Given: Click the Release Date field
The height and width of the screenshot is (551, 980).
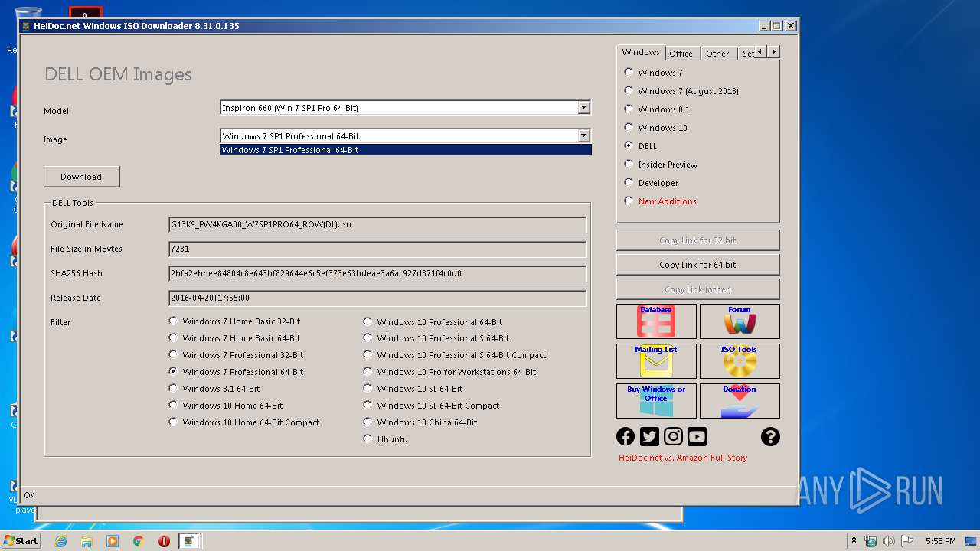Looking at the screenshot, I should point(377,298).
